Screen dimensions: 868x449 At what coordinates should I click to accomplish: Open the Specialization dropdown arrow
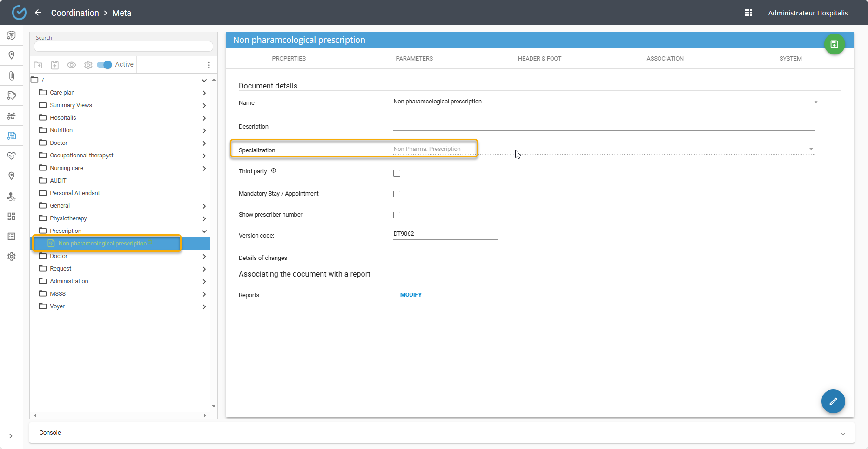coord(811,149)
